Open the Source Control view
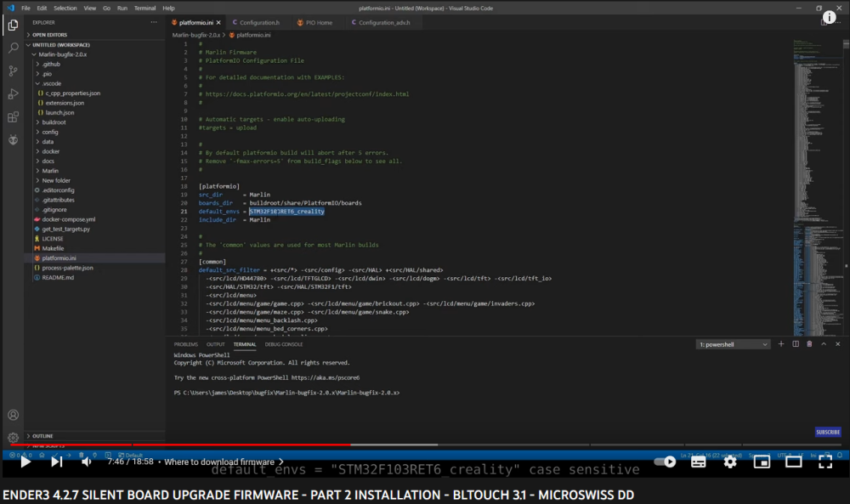This screenshot has width=850, height=504. click(13, 71)
